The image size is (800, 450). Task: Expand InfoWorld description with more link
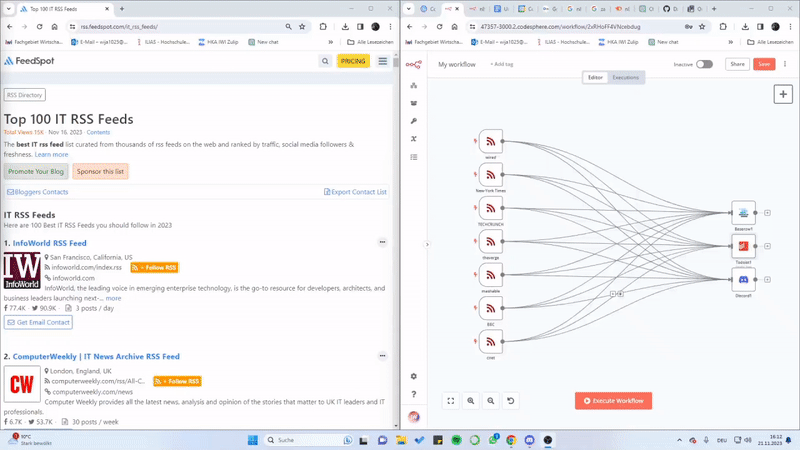click(113, 298)
